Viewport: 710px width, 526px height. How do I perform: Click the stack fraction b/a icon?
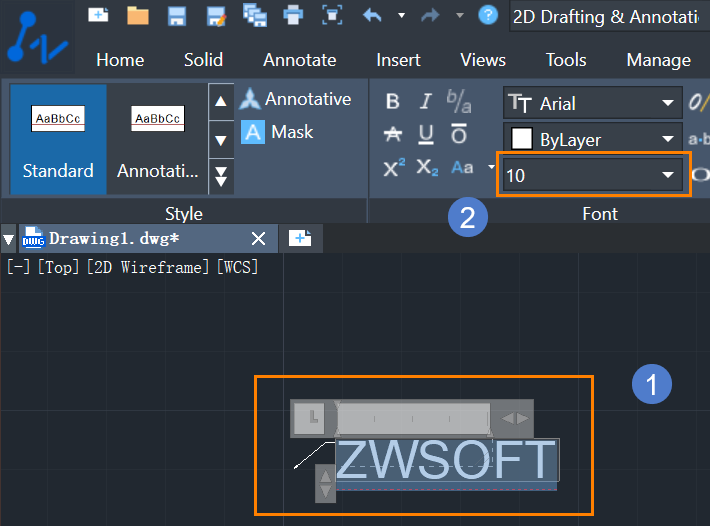click(x=459, y=101)
